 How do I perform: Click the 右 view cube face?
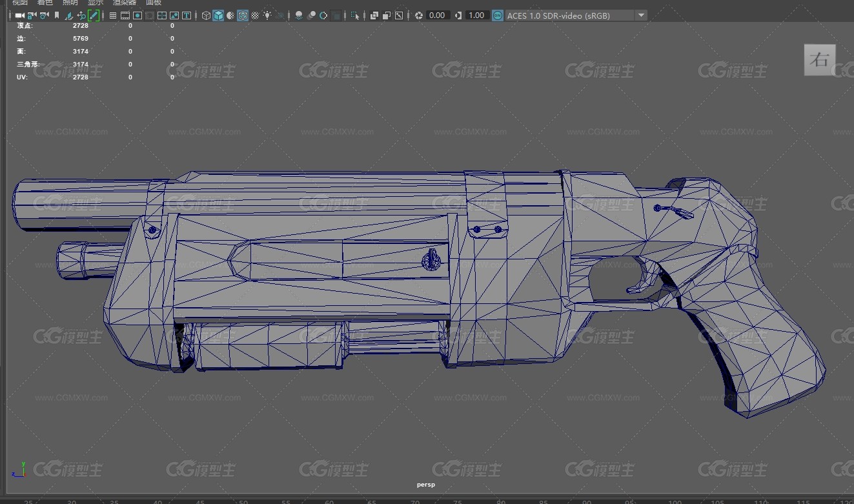[820, 60]
